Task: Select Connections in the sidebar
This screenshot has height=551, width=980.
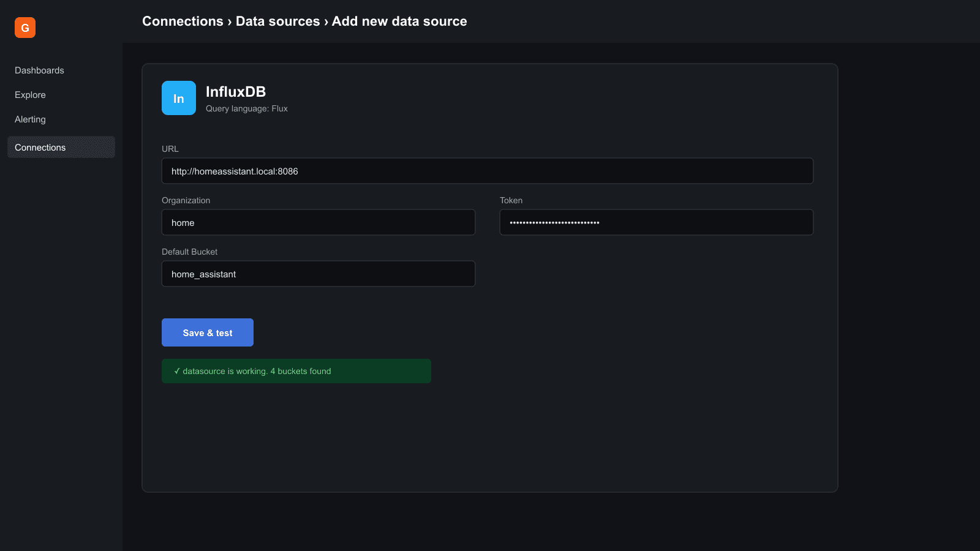Action: click(61, 147)
